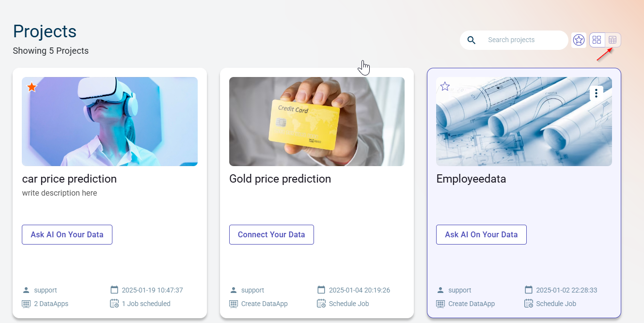Click Ask AI On Your Data for Employeedata
This screenshot has height=323, width=644.
[481, 234]
